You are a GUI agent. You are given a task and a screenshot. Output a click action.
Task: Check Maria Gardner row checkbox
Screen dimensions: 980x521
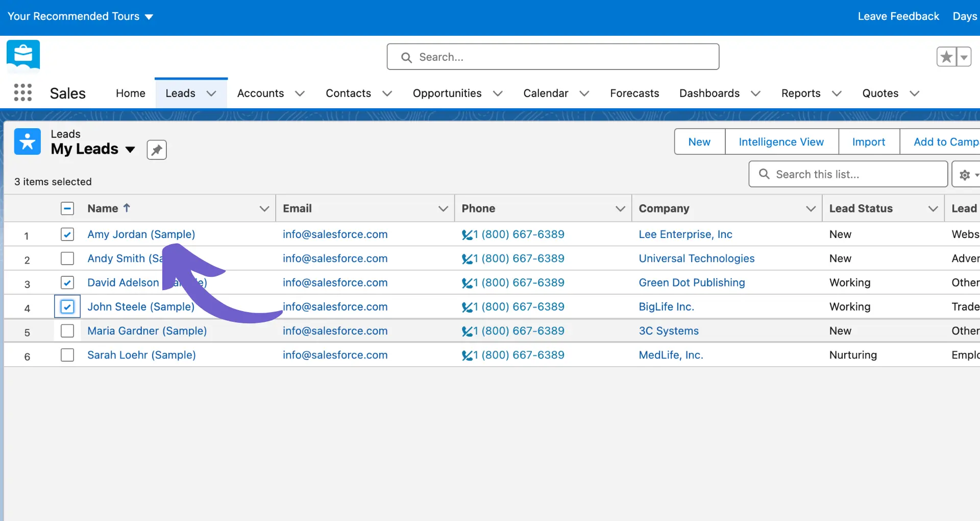point(67,331)
